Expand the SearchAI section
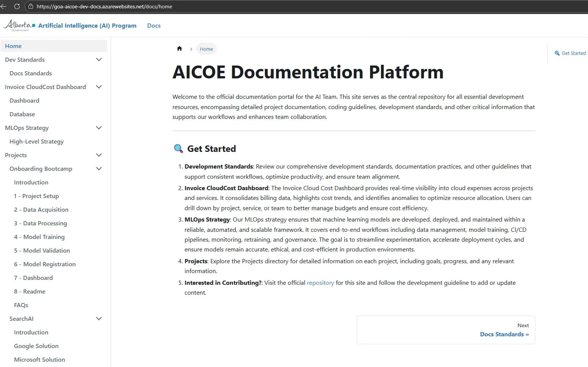This screenshot has width=588, height=367. 99,319
